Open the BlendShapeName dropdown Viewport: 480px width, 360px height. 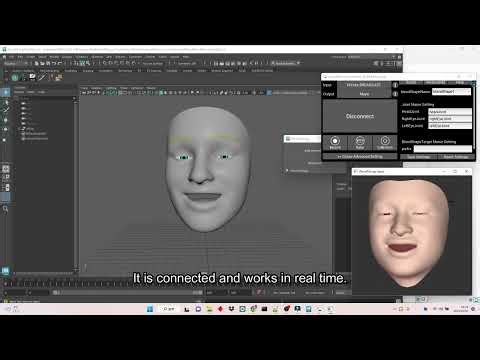[x=451, y=91]
